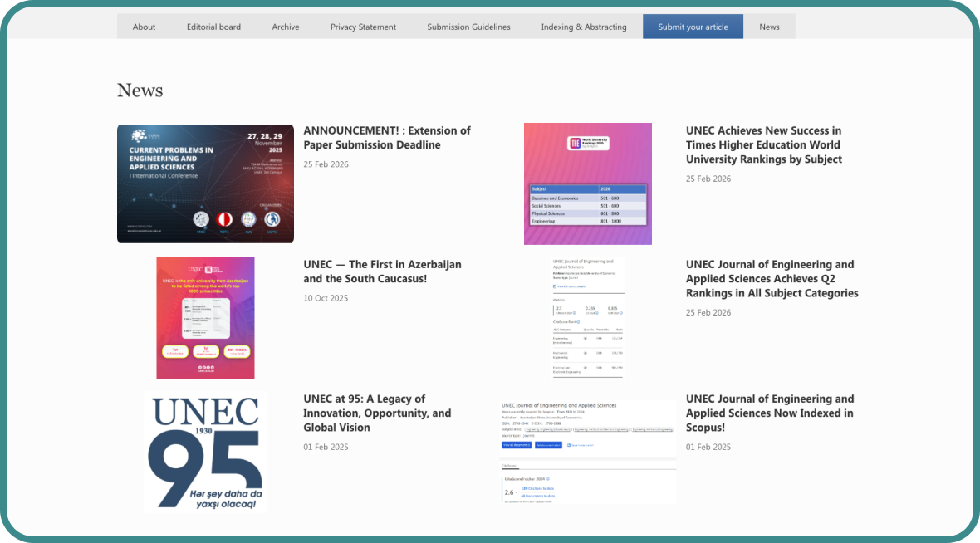Open the UNEC 95 anniversary logo image
Image resolution: width=980 pixels, height=543 pixels.
click(205, 452)
